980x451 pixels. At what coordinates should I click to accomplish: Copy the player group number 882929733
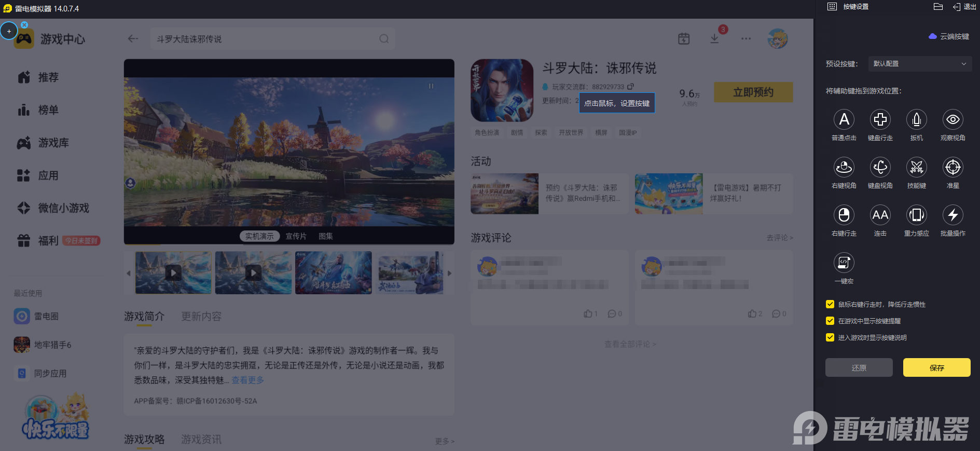[x=630, y=87]
